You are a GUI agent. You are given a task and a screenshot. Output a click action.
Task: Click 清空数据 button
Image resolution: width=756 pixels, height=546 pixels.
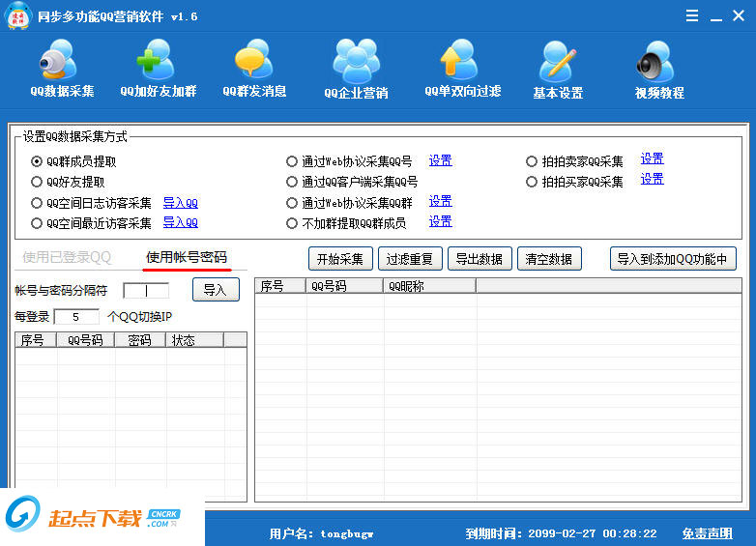(549, 259)
